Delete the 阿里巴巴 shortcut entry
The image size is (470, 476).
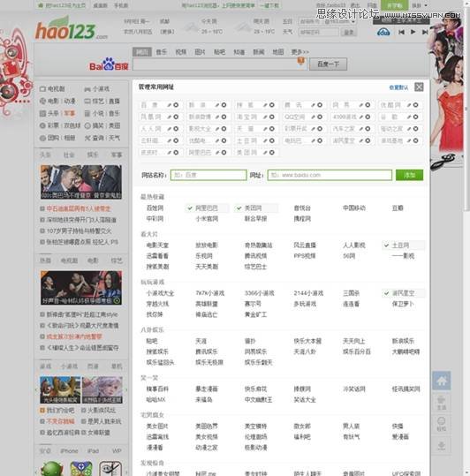224,153
